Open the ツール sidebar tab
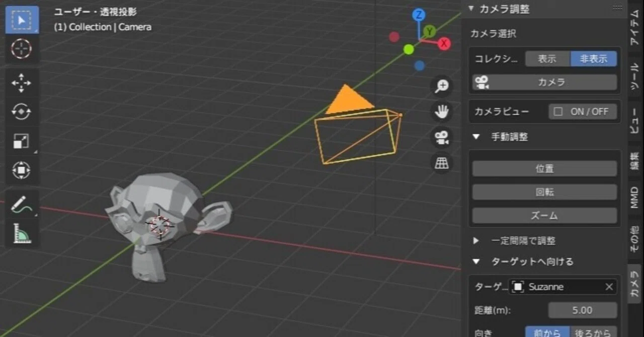The height and width of the screenshot is (337, 644). point(635,77)
